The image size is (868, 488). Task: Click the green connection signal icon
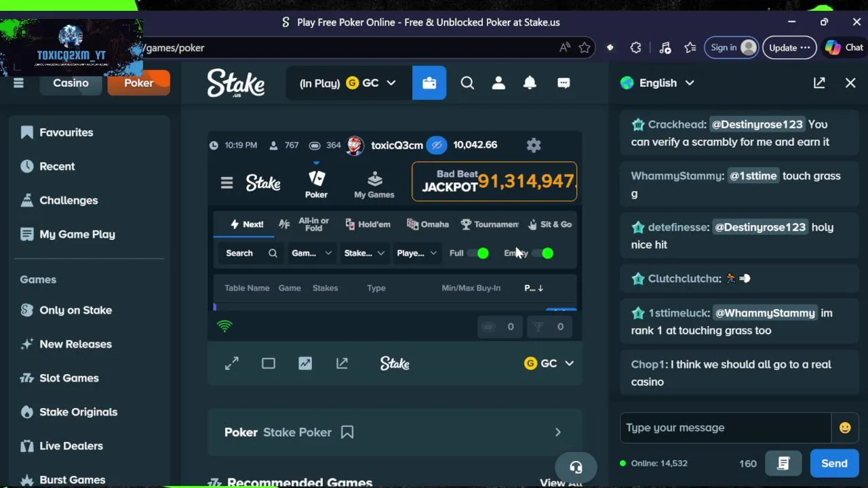click(x=224, y=327)
